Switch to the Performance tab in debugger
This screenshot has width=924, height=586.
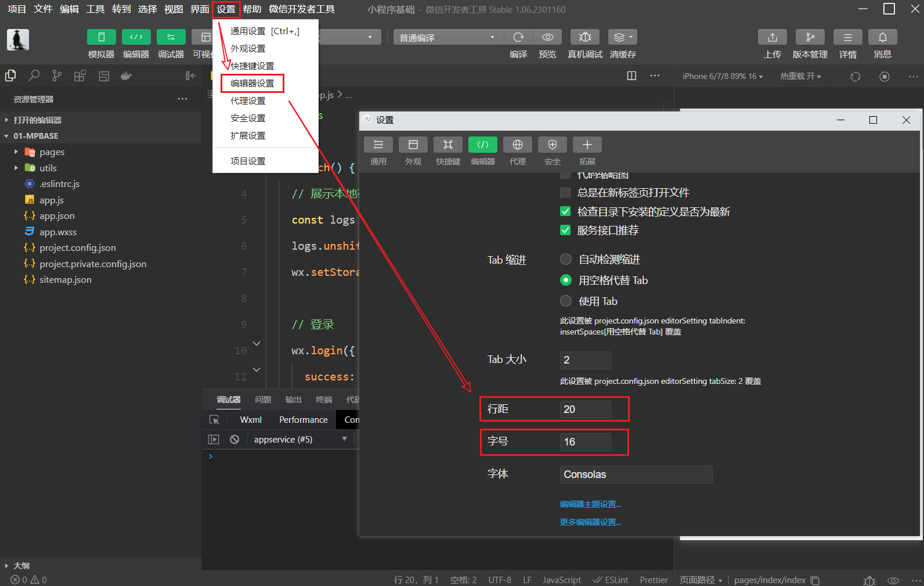pos(303,420)
